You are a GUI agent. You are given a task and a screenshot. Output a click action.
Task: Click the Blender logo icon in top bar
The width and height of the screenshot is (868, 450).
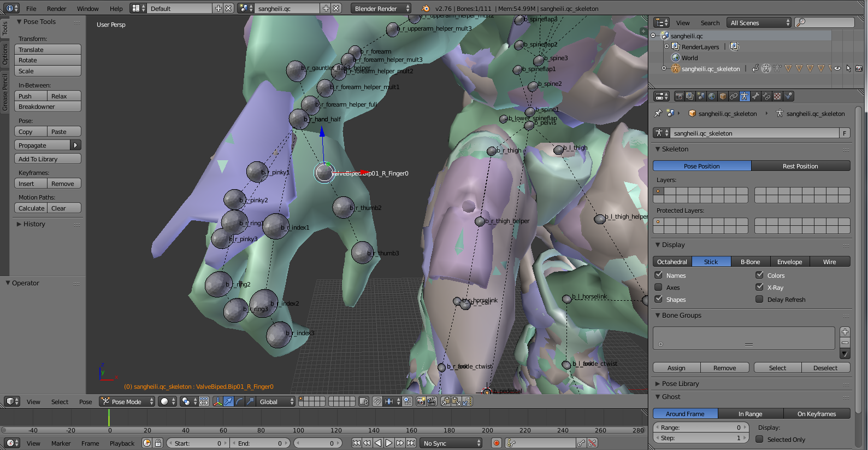point(426,8)
